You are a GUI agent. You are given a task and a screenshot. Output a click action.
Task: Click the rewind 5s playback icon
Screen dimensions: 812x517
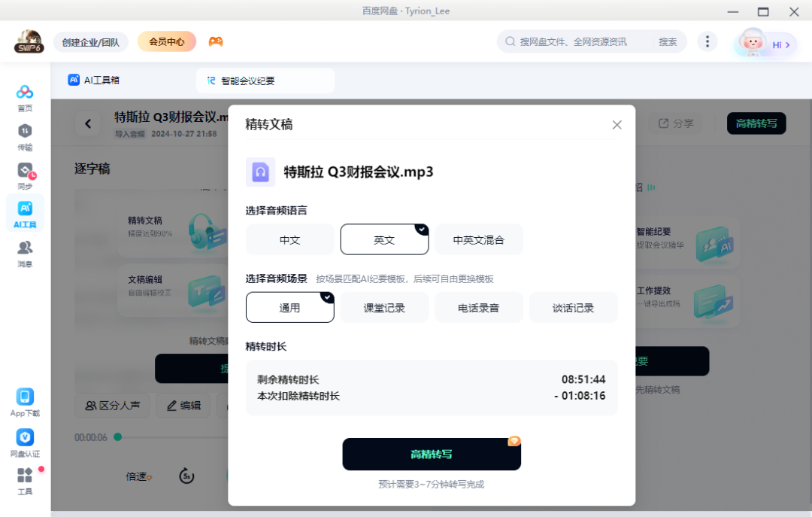tap(186, 476)
